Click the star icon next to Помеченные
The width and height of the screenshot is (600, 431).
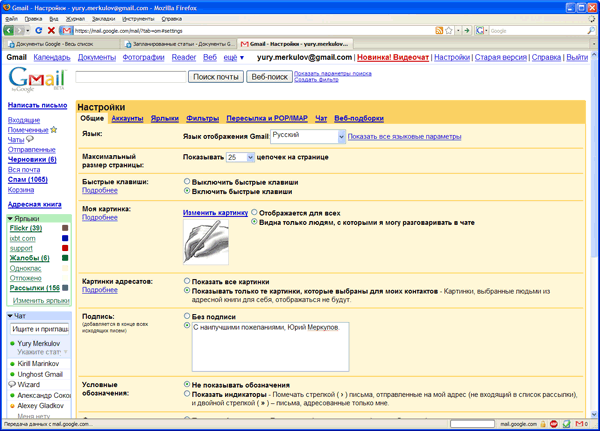[x=54, y=130]
